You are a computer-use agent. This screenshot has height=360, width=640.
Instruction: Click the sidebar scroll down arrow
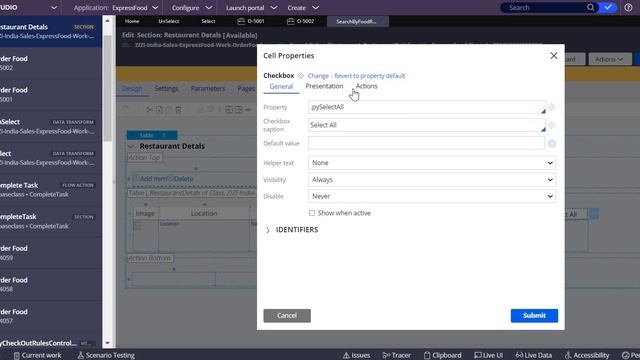[x=107, y=343]
